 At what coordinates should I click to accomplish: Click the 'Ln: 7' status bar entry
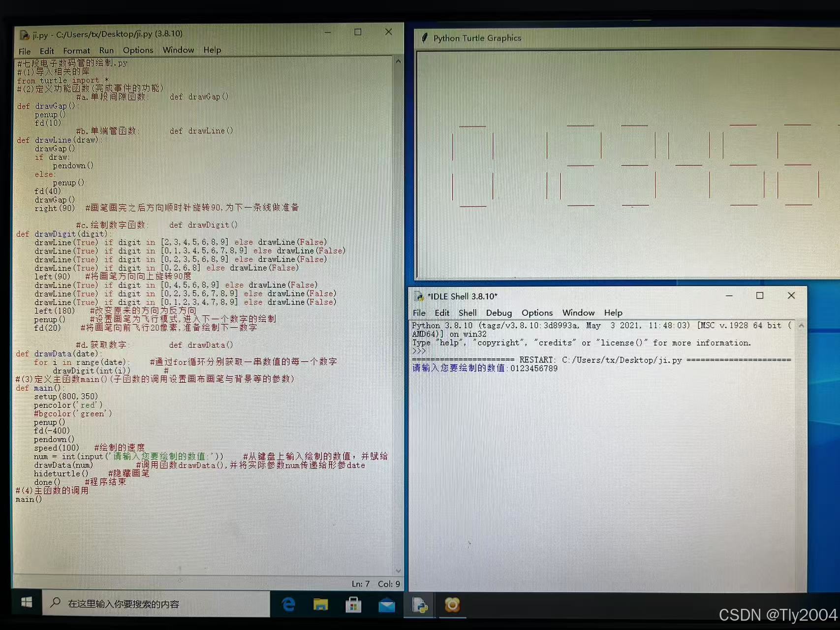360,584
